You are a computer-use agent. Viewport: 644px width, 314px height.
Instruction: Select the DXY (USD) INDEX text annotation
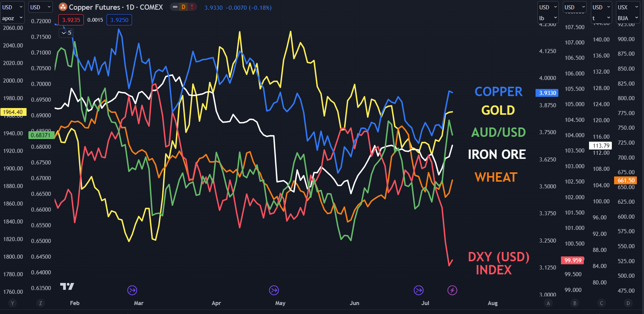click(x=498, y=263)
